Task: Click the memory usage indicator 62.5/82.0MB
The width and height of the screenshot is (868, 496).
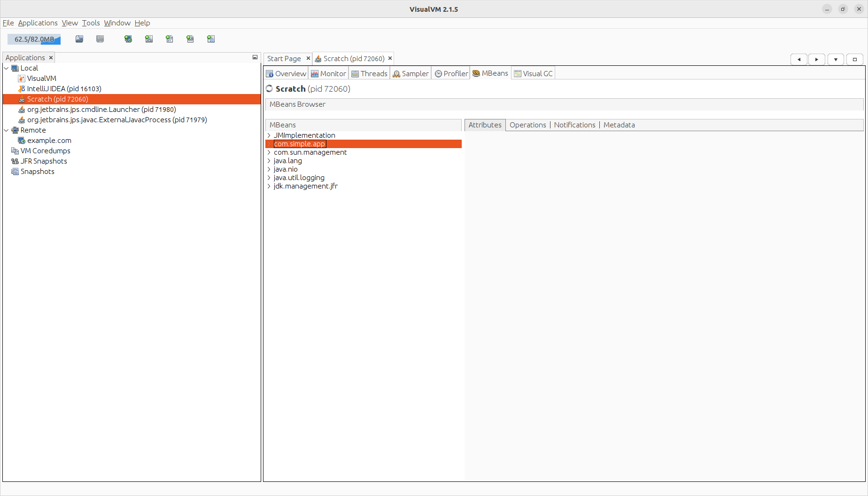Action: 34,39
